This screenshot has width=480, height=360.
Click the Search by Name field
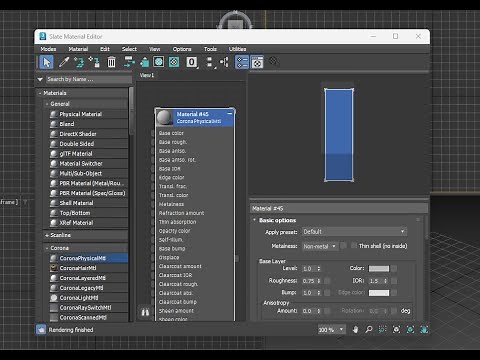89,79
